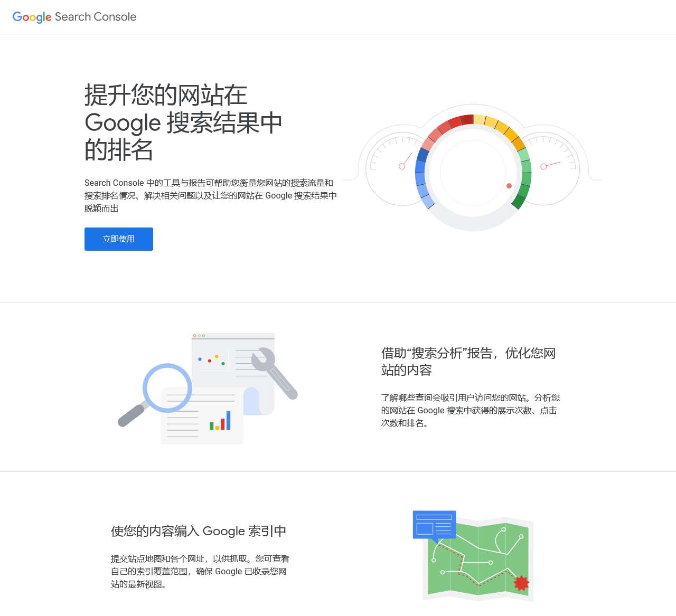Click the main headline 提升您的网站在 Google 搜索结果中的排名
This screenshot has width=676, height=616.
pyautogui.click(x=183, y=122)
